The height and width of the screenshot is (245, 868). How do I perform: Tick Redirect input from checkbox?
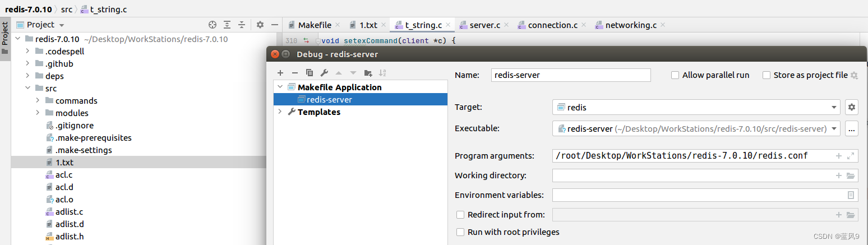[460, 215]
